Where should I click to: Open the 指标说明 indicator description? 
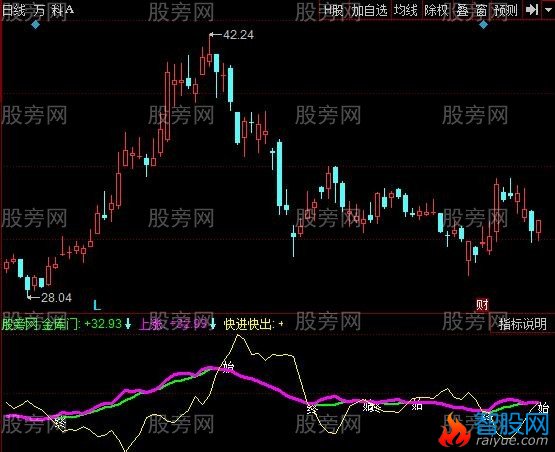(522, 324)
